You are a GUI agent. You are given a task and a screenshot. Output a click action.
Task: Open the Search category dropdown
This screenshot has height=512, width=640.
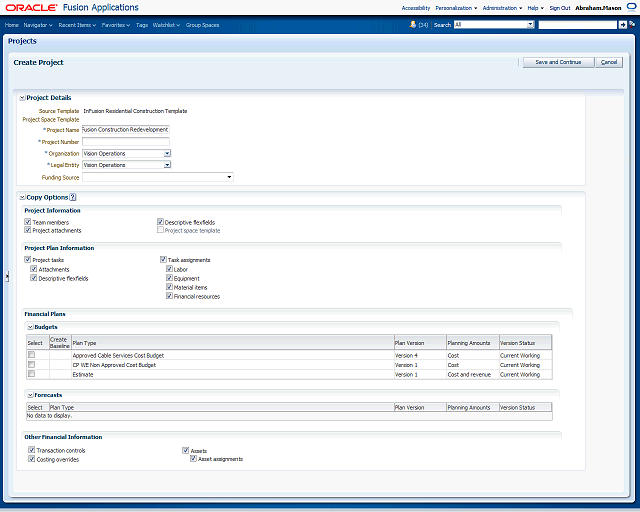pos(529,24)
